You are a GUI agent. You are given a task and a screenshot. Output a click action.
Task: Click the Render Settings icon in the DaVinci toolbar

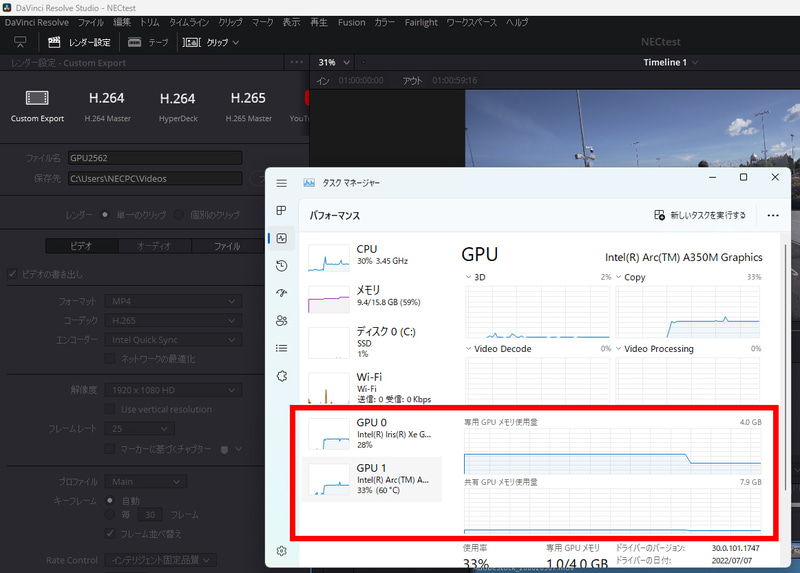(x=54, y=42)
